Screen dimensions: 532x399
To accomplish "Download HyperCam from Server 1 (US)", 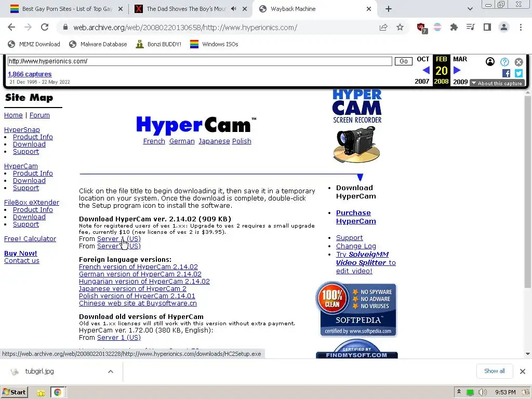I will pyautogui.click(x=119, y=238).
